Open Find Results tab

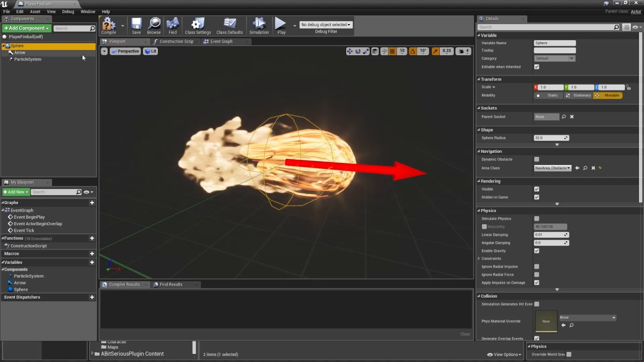(171, 285)
